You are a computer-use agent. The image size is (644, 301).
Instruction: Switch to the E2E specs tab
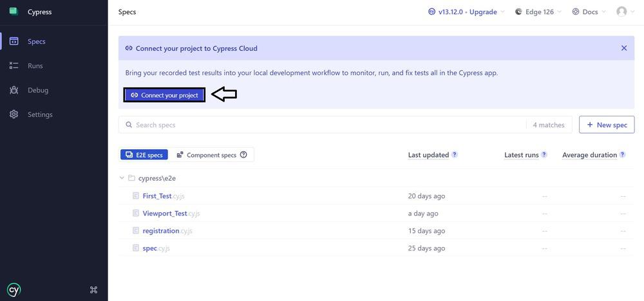[144, 154]
